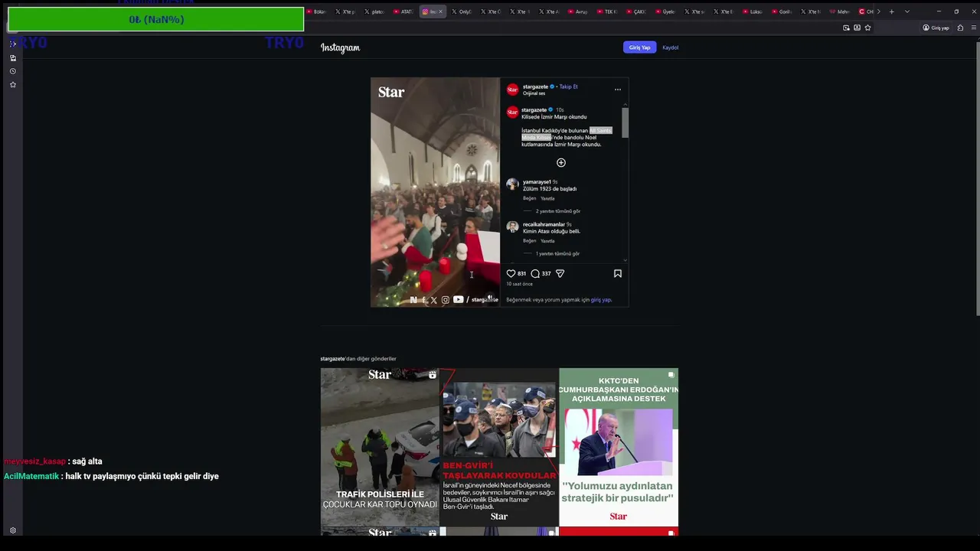The image size is (980, 551).
Task: Open the sidebar tabs panel icon
Action: (12, 57)
